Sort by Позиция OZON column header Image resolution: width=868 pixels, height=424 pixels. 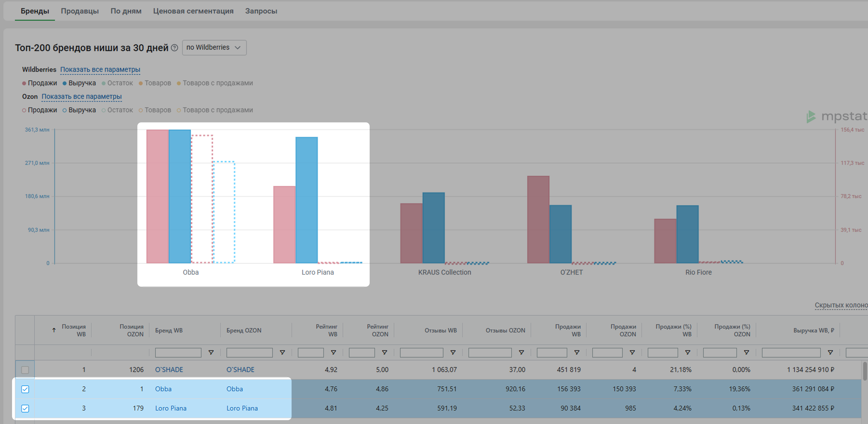point(131,330)
